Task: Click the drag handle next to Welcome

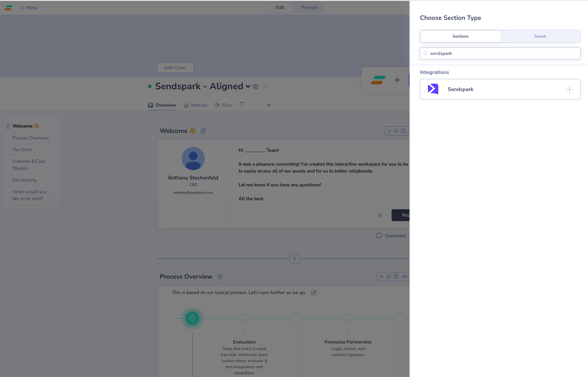Action: click(x=8, y=126)
